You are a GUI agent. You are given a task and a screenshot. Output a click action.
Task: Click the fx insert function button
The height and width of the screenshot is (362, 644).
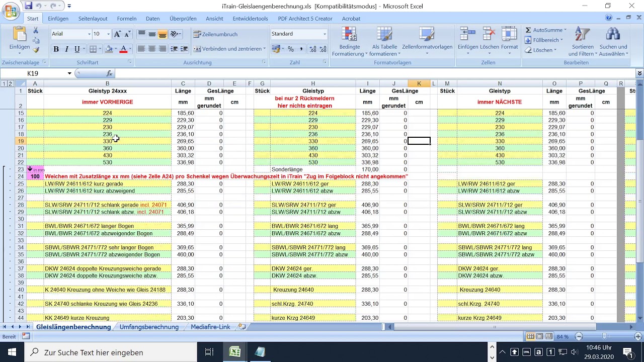tap(109, 73)
